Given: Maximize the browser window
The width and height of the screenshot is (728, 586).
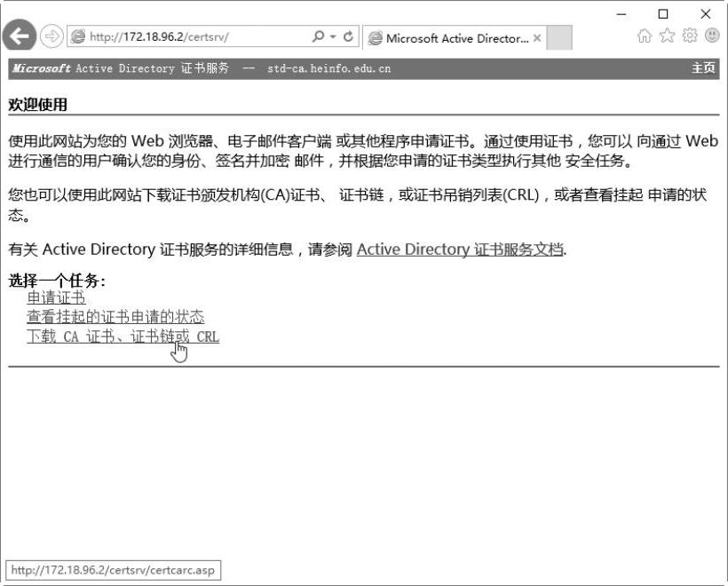Looking at the screenshot, I should point(663,14).
